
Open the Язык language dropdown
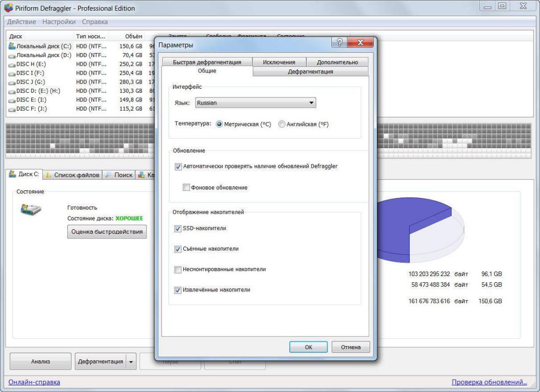(x=256, y=103)
